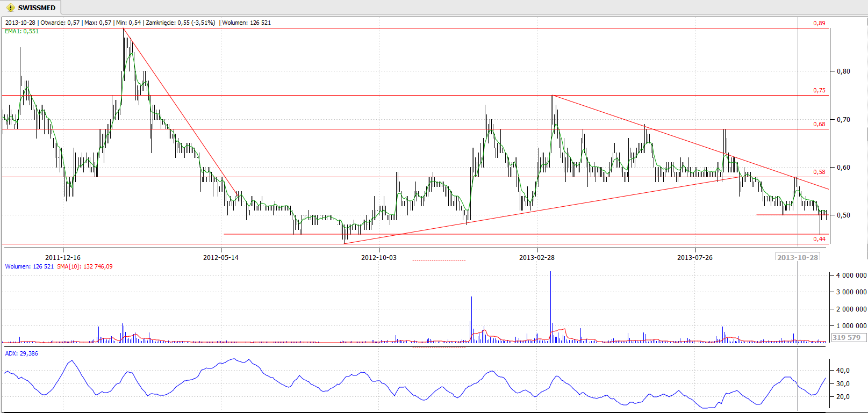Viewport: 868px width, 413px height.
Task: Click the Wolumen: 126 521 header value
Action: point(247,23)
